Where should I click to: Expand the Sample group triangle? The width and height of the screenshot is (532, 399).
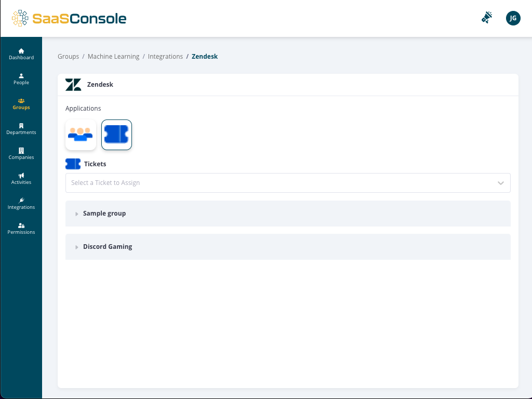(x=77, y=214)
